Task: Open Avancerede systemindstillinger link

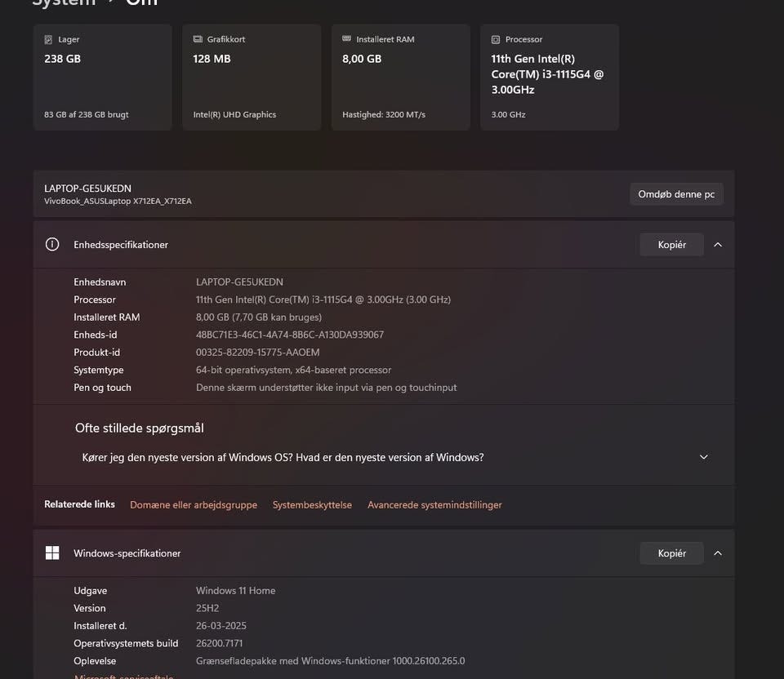Action: click(x=434, y=505)
